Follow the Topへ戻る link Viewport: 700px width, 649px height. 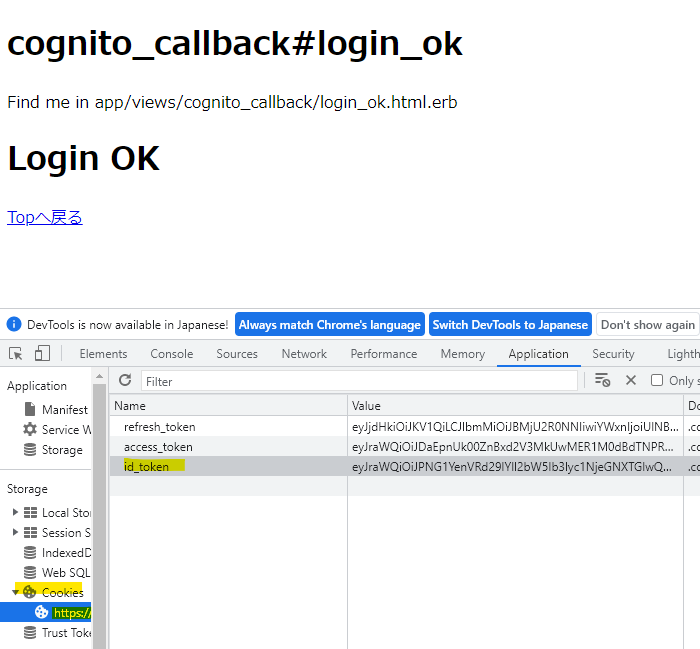click(45, 217)
